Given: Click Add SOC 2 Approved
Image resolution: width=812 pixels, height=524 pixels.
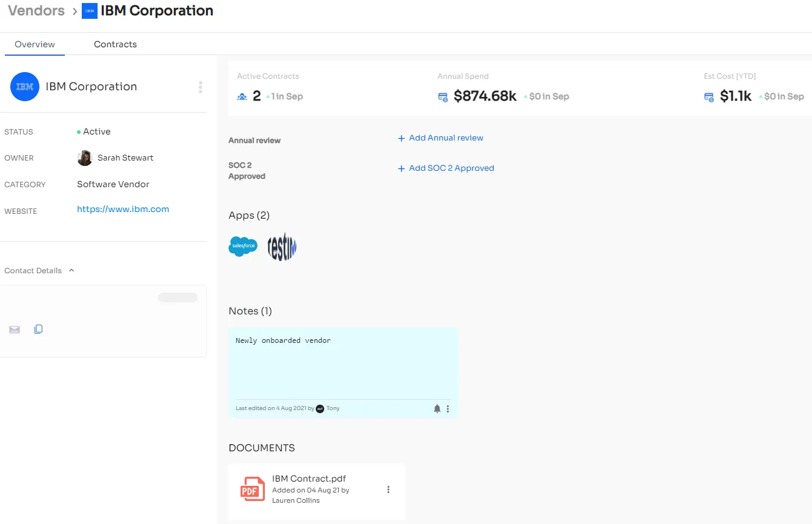Looking at the screenshot, I should (446, 168).
